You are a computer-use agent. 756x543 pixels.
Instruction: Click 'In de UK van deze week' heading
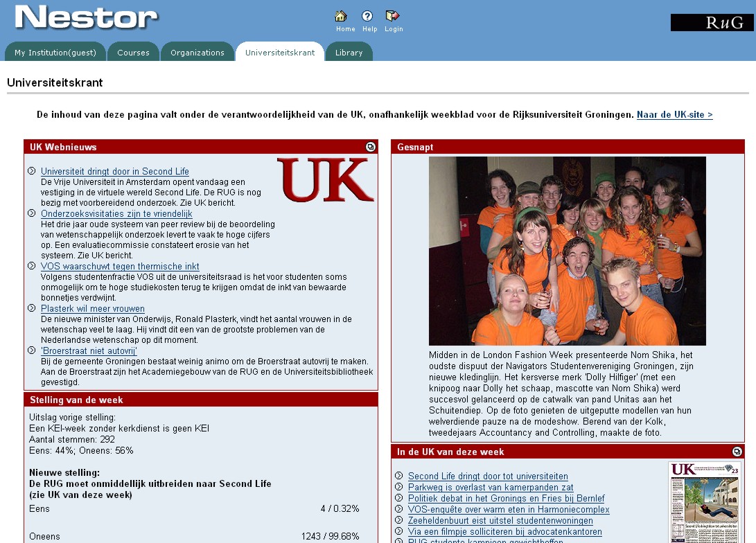click(450, 452)
